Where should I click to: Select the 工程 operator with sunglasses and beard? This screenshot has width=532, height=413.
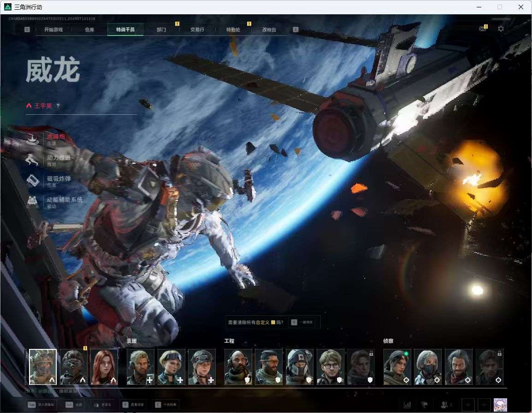pyautogui.click(x=269, y=367)
